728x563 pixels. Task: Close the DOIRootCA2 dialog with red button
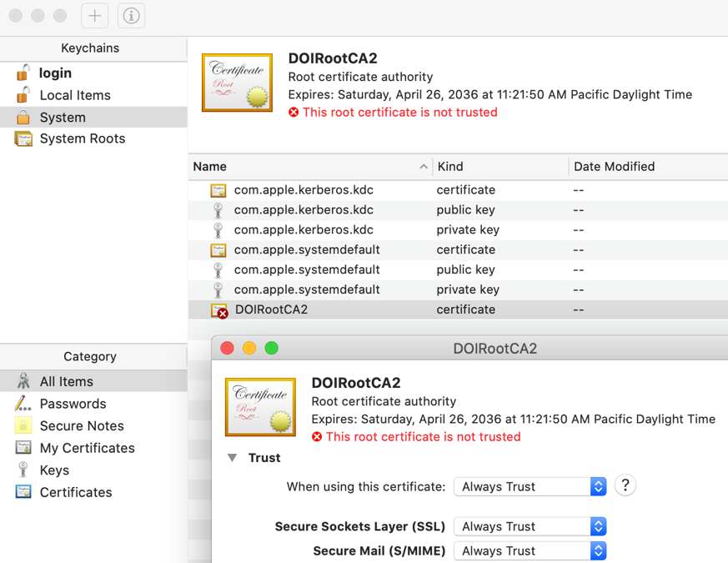coord(227,348)
